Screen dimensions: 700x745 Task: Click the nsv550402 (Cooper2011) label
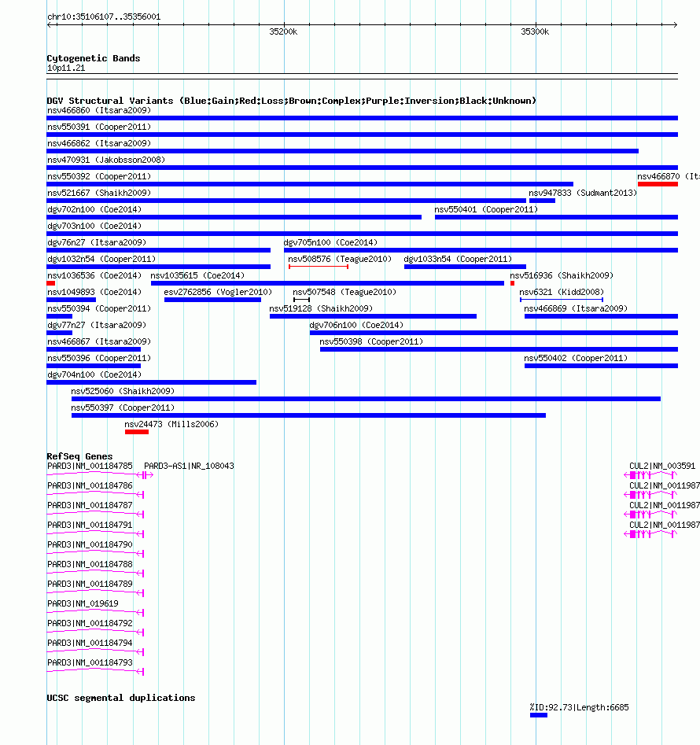point(576,358)
